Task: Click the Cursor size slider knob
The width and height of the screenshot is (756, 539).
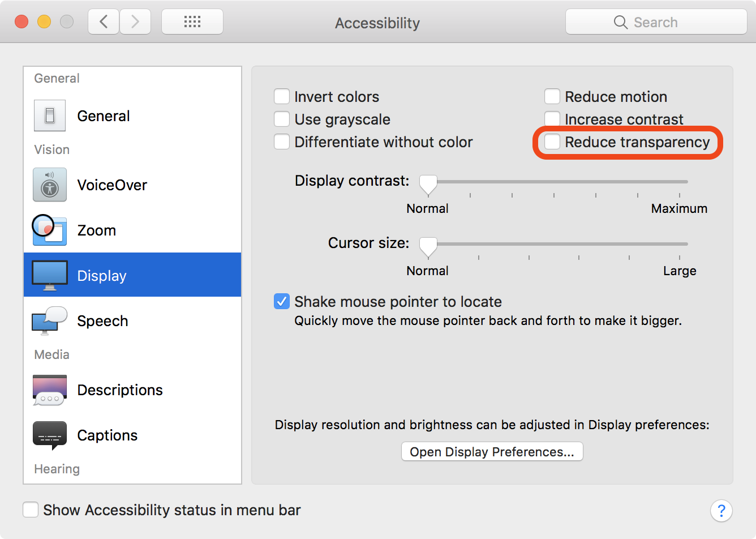Action: coord(428,246)
